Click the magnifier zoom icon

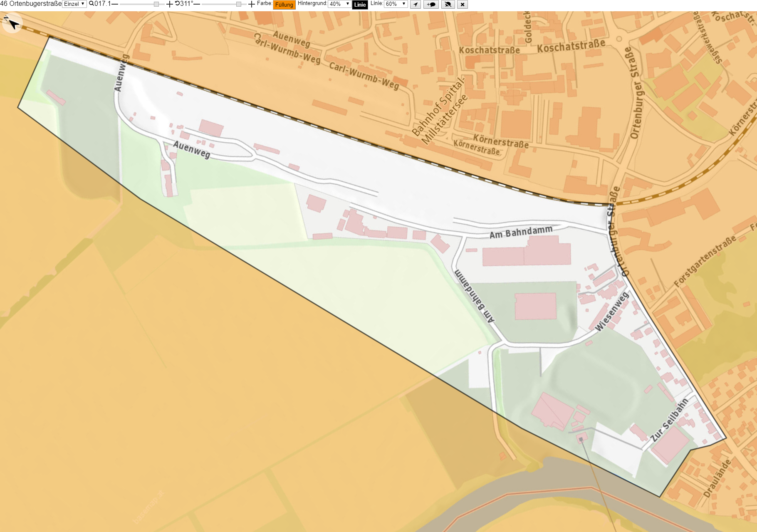pos(92,4)
